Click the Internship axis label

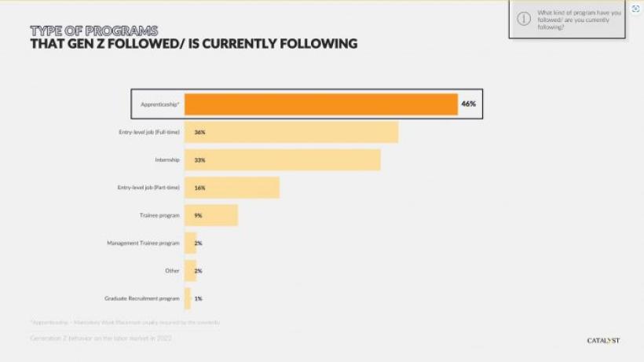point(167,160)
